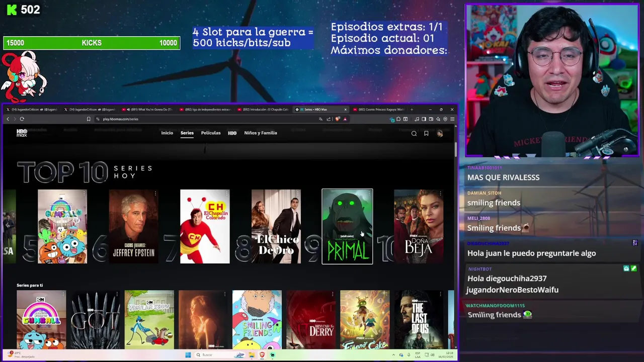Viewport: 644px width, 362px height.
Task: Open options dots on The Last of Us card
Action: 440,294
